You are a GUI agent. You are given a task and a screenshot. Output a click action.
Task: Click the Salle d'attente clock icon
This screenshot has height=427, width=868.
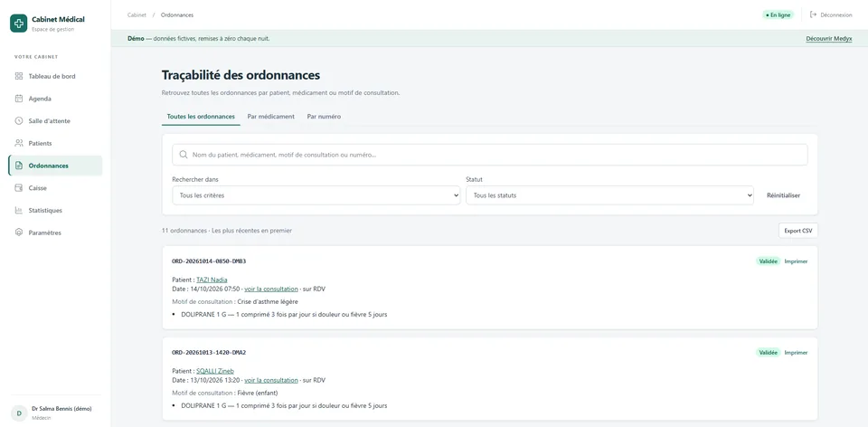pos(19,120)
